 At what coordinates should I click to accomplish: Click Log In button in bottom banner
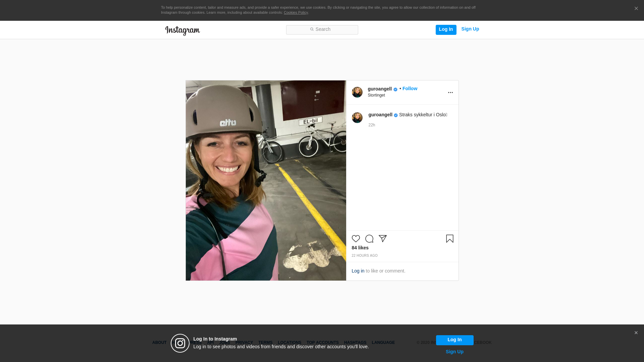click(454, 340)
